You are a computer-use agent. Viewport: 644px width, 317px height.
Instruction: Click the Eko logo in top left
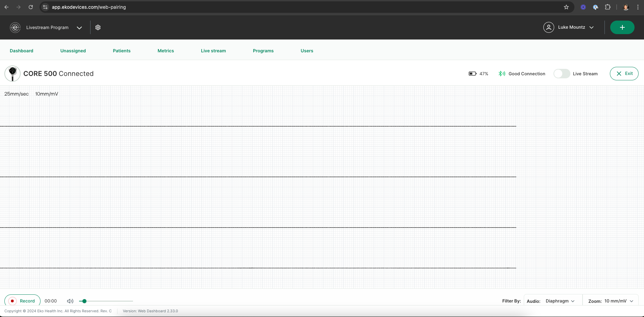[15, 27]
